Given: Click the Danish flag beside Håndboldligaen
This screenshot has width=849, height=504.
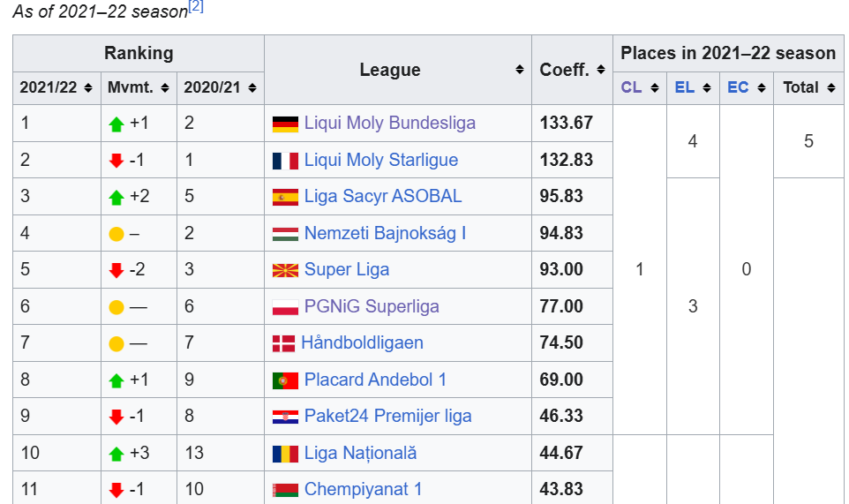Looking at the screenshot, I should (283, 343).
